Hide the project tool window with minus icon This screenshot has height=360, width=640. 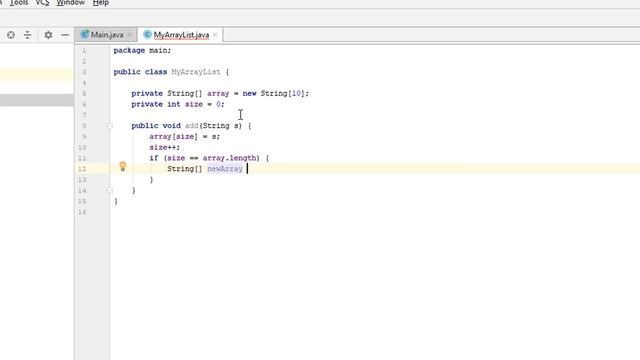click(65, 35)
